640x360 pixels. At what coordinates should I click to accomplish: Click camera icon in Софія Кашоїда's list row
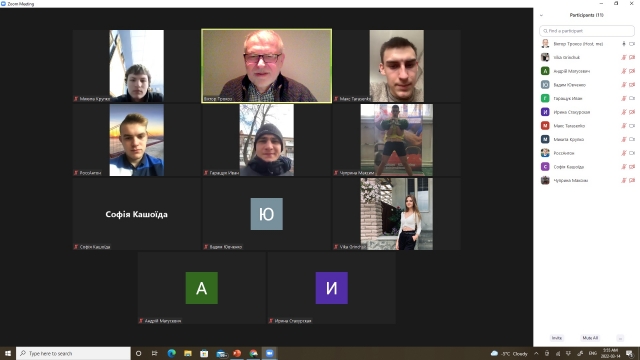point(632,167)
